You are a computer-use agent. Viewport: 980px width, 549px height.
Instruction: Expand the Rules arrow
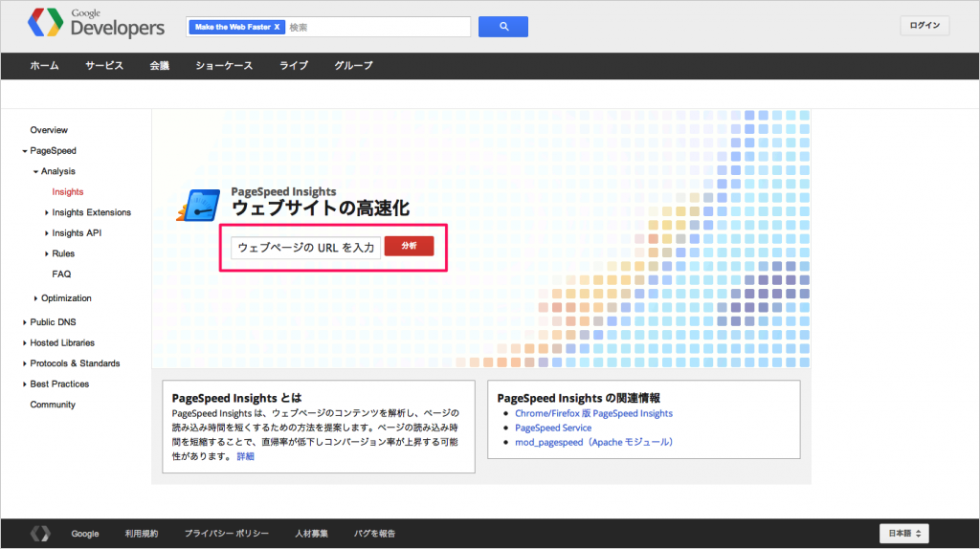click(x=46, y=254)
